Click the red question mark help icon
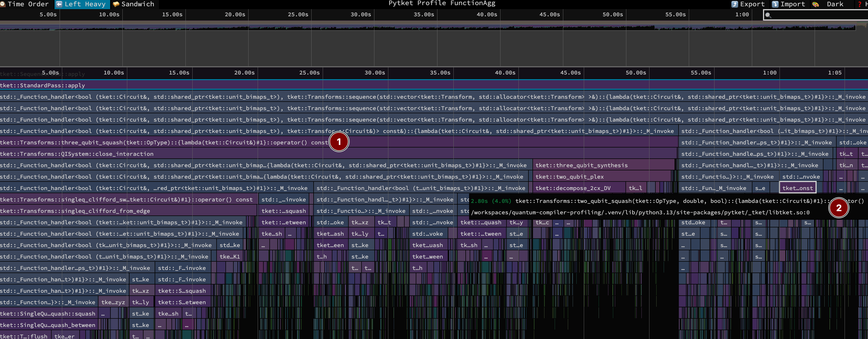 click(859, 4)
